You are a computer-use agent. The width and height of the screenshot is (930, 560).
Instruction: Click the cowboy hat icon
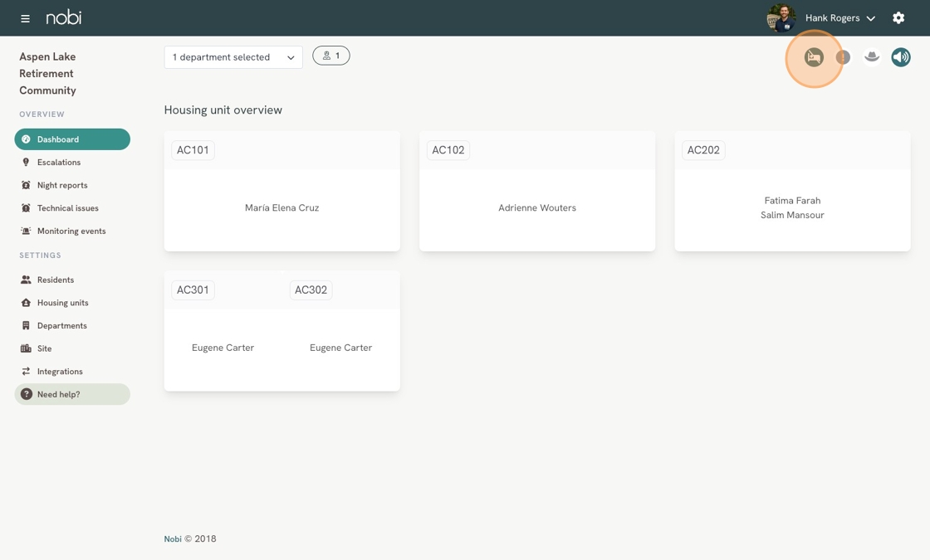point(871,57)
